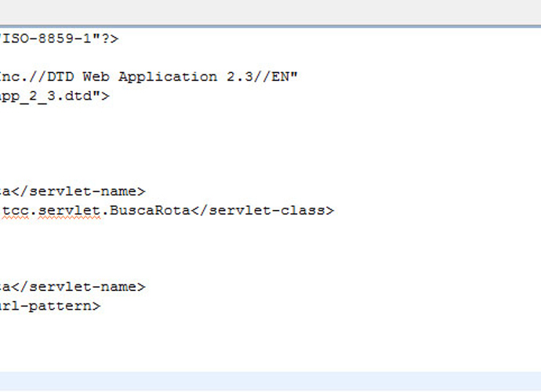Click the gray header bar above editor
Viewport: 541px width, 392px height.
click(270, 12)
